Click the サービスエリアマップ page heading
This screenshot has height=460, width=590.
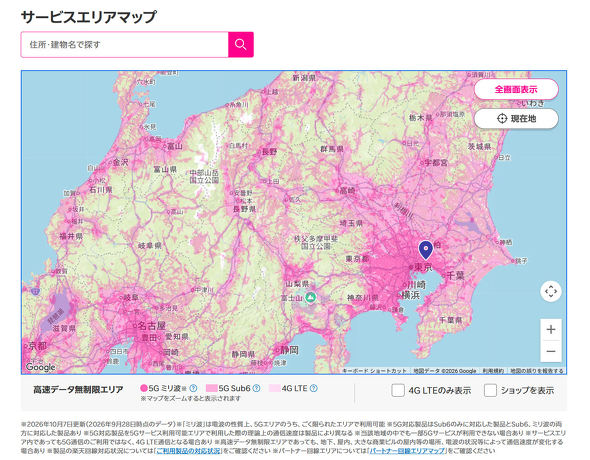point(89,17)
